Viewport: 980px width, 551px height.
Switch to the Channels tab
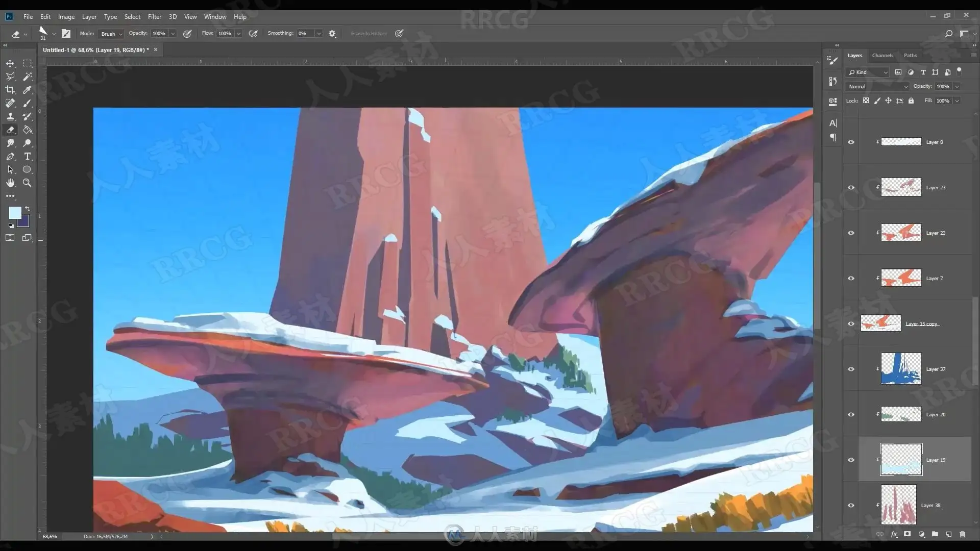click(883, 55)
